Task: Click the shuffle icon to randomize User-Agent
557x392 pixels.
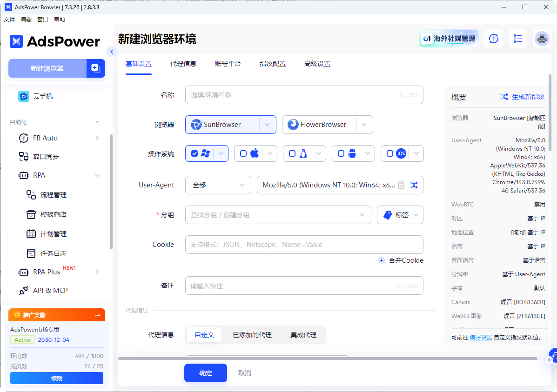Action: coord(414,185)
